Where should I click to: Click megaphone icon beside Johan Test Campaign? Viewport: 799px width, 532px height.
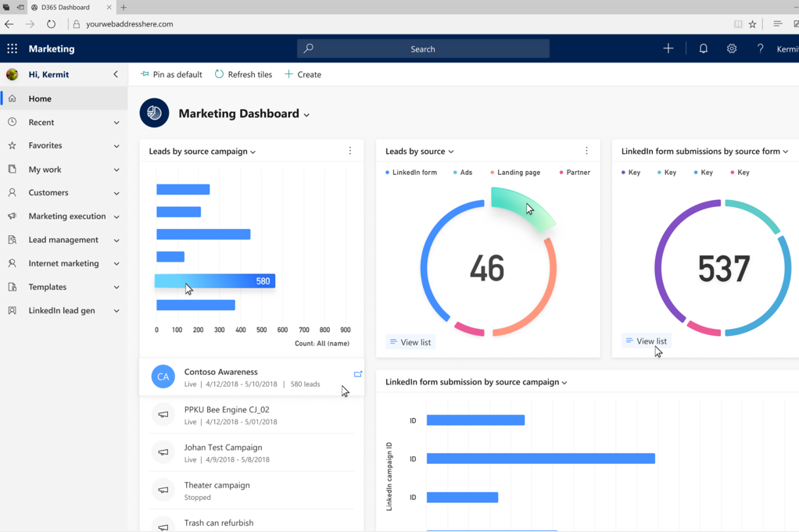point(163,452)
